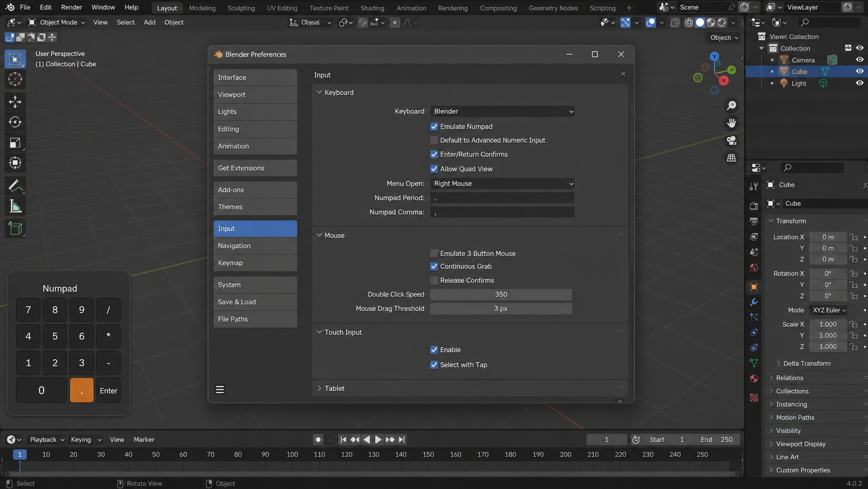Click the Get Extensions button
This screenshot has height=489, width=868.
click(x=255, y=168)
